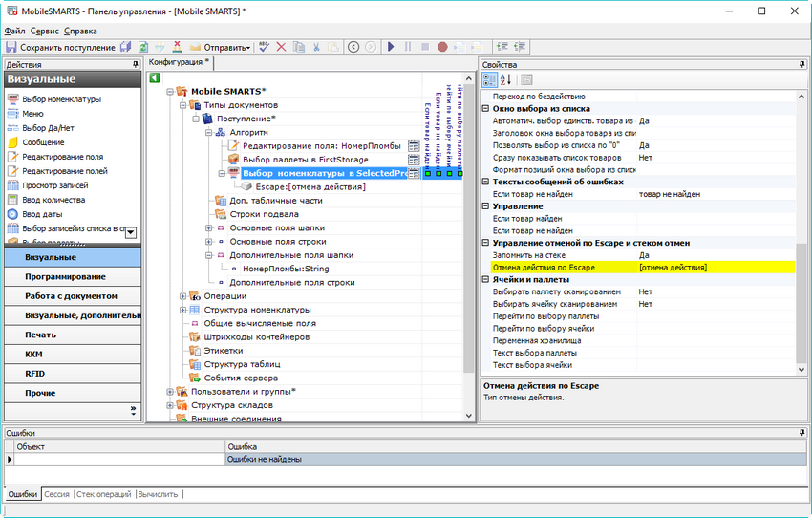Image resolution: width=812 pixels, height=518 pixels.
Task: Select Escape:[отмена действия] tree item
Action: click(x=310, y=187)
